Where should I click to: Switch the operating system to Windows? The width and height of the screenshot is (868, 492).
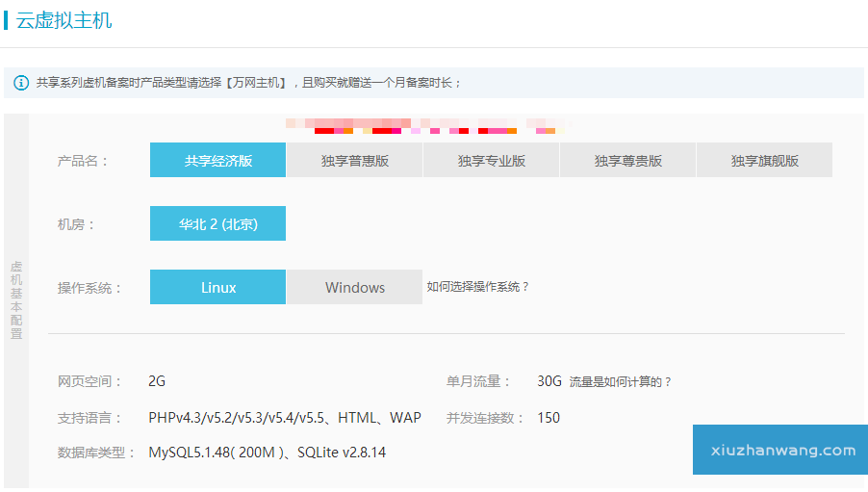coord(354,288)
